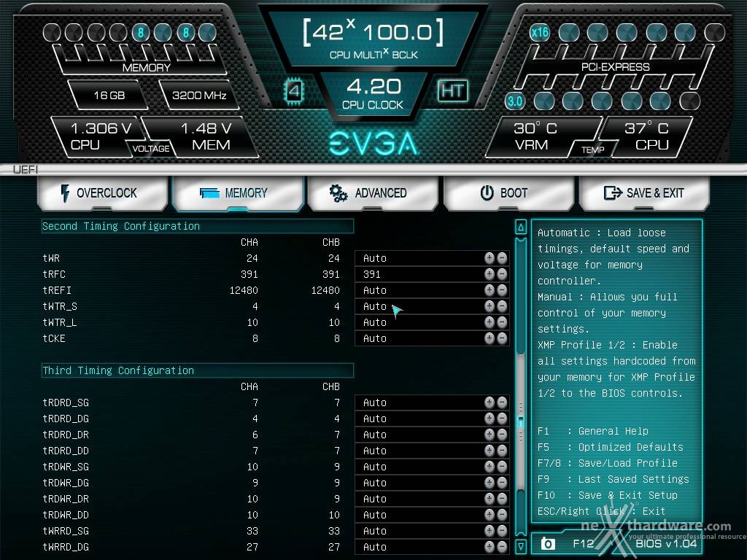Click minus on the tRDWR_DD row

[x=502, y=515]
